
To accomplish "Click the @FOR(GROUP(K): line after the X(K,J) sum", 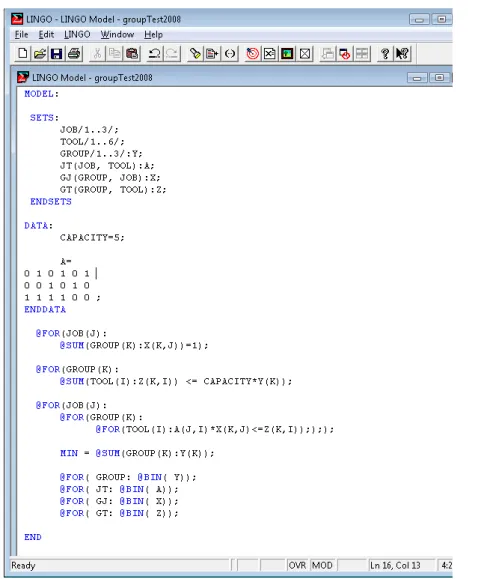I will 77,369.
